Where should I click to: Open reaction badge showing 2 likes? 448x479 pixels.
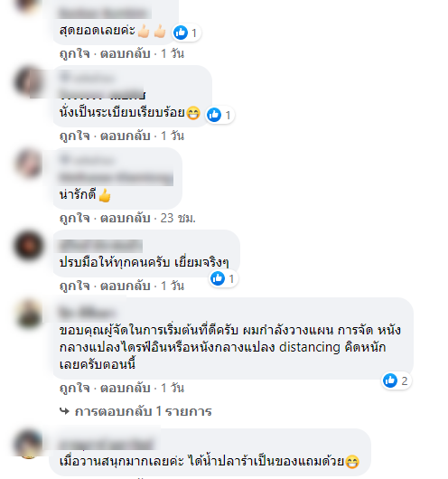pyautogui.click(x=397, y=380)
